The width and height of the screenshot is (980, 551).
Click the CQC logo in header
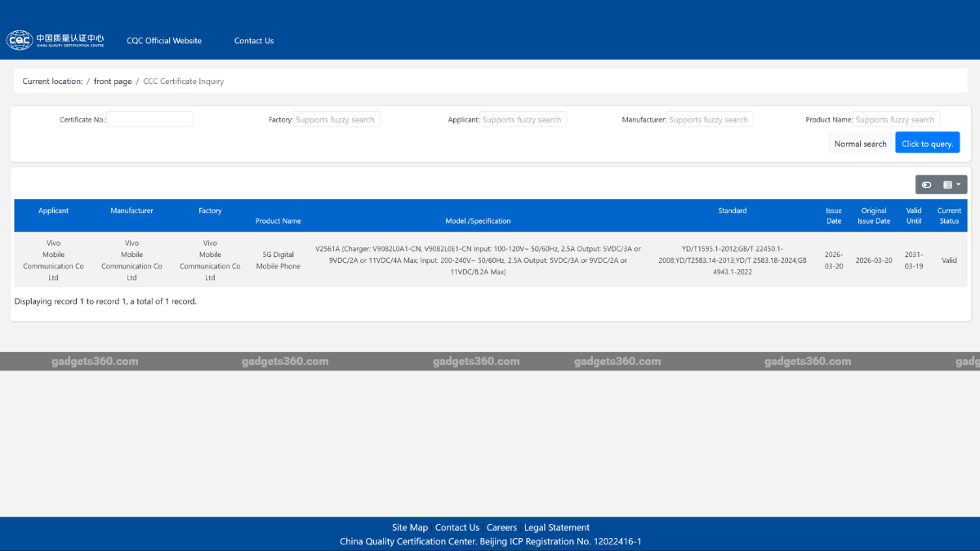(x=56, y=40)
